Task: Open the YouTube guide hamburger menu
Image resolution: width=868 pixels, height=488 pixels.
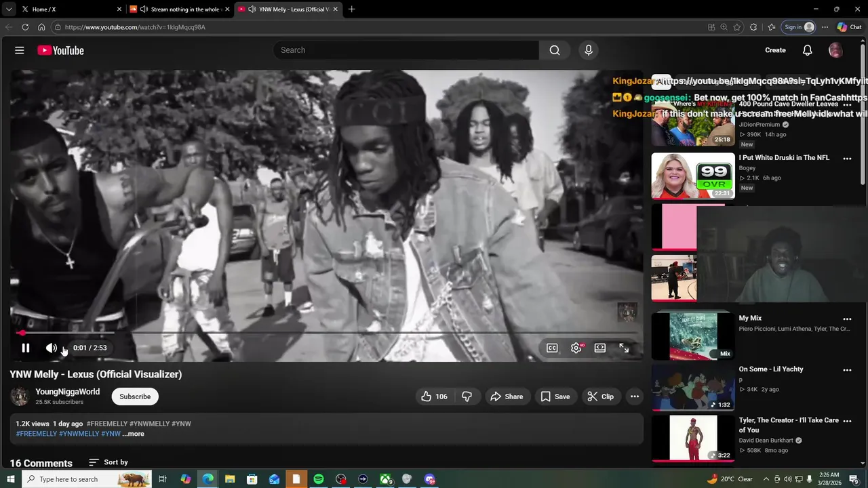Action: click(x=20, y=50)
